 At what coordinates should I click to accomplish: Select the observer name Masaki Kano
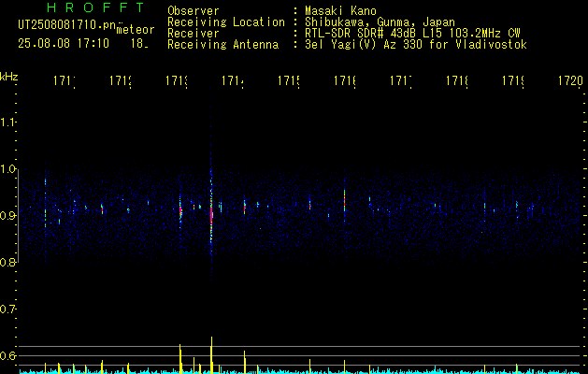pyautogui.click(x=340, y=11)
